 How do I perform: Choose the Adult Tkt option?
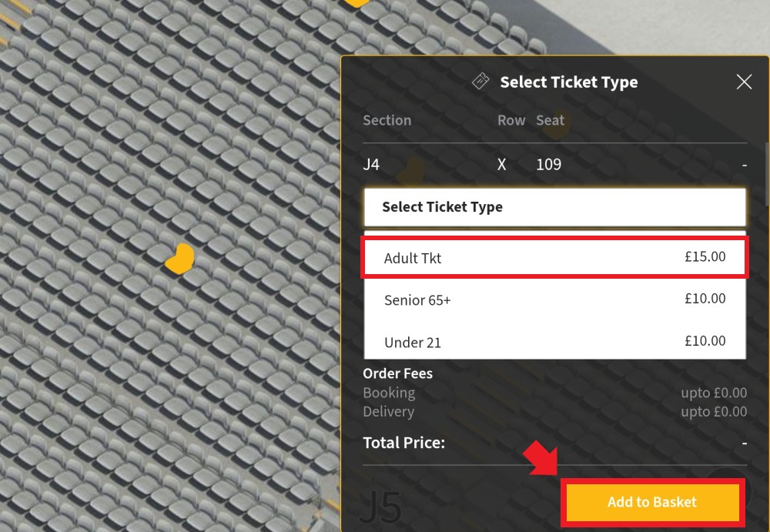555,257
